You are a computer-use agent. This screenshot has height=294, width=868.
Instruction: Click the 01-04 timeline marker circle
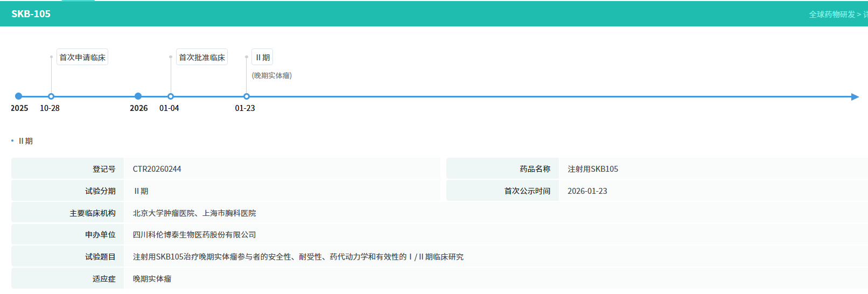(x=171, y=96)
